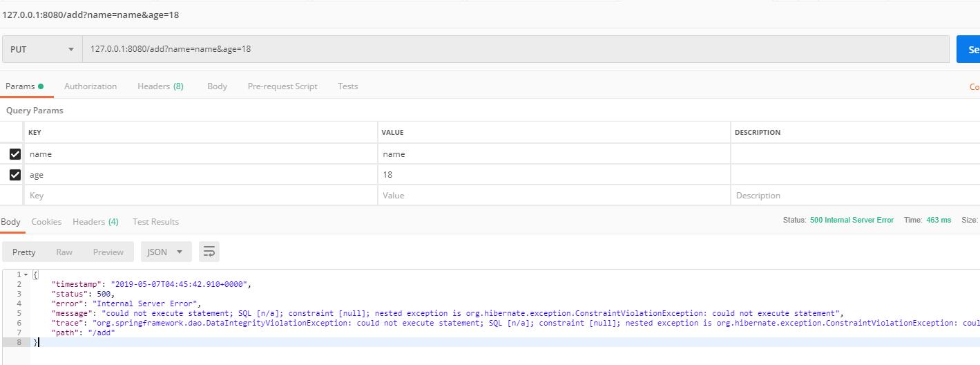Screen dimensions: 980x365
Task: Switch to the Authorization tab
Action: (90, 86)
